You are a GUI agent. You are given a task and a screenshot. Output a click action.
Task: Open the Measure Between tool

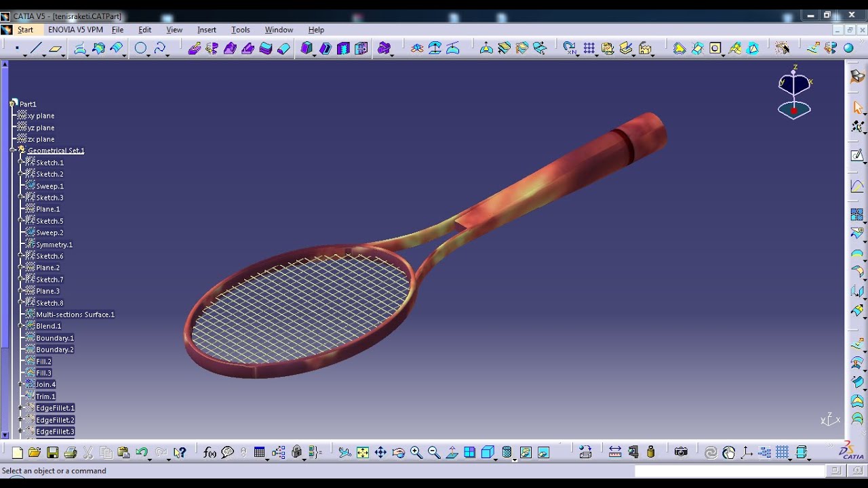[615, 453]
